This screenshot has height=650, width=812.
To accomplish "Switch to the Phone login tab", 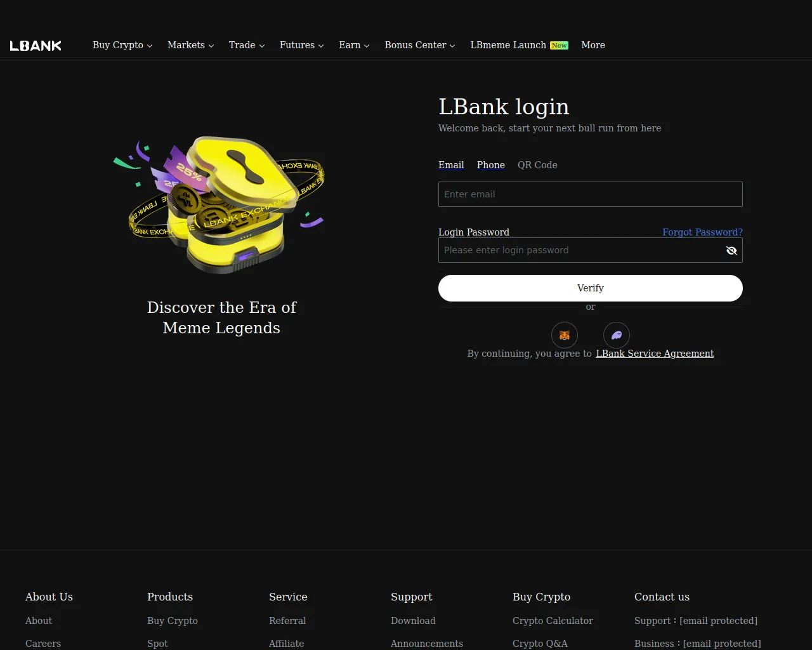I will point(491,165).
